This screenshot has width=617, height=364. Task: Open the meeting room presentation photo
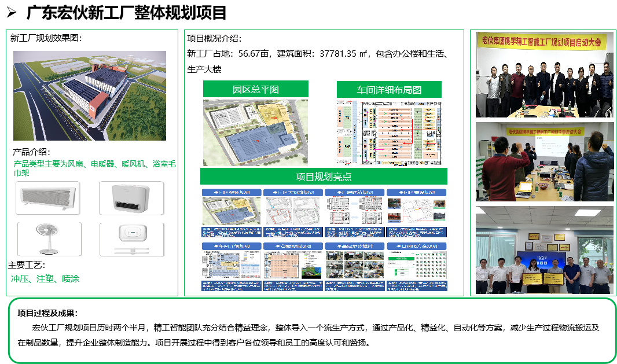click(x=545, y=161)
